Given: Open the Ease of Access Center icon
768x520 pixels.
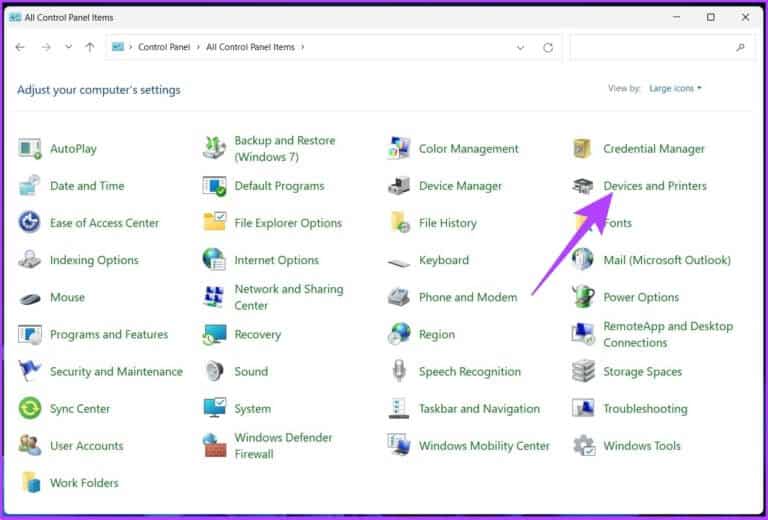Looking at the screenshot, I should tap(29, 223).
